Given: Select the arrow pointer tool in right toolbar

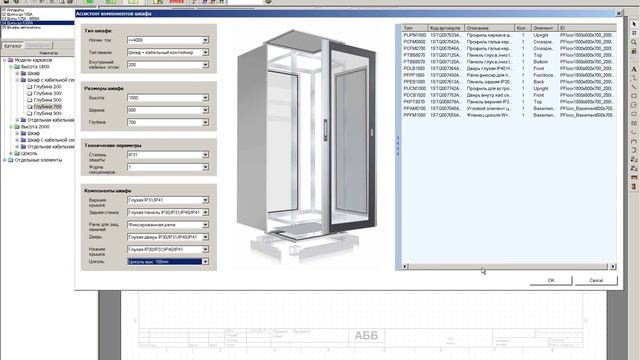Looking at the screenshot, I should pos(634,24).
